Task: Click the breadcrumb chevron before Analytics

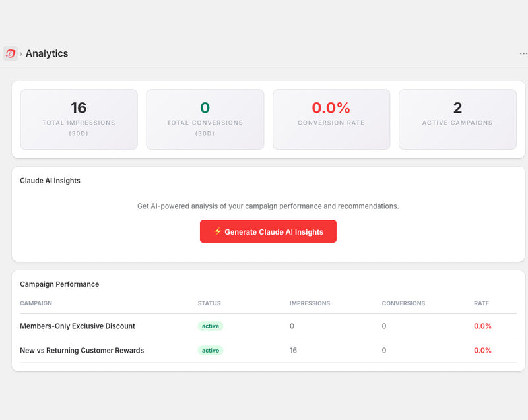Action: [21, 54]
